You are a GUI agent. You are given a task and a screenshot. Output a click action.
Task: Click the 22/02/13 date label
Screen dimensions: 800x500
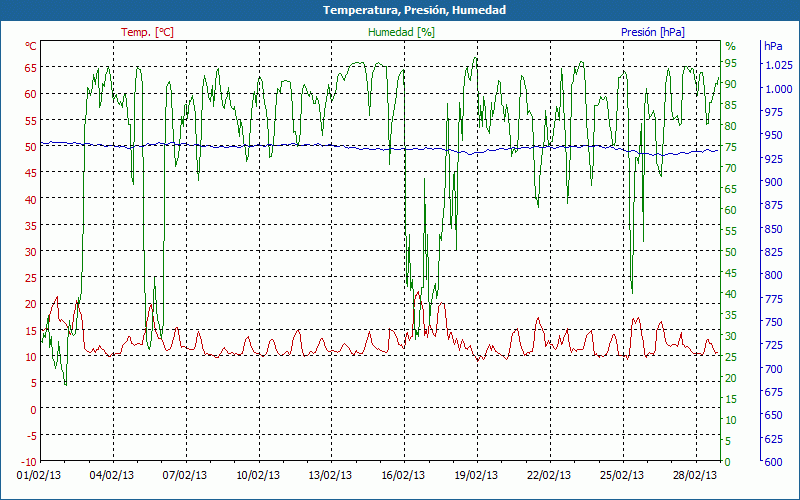tap(549, 476)
